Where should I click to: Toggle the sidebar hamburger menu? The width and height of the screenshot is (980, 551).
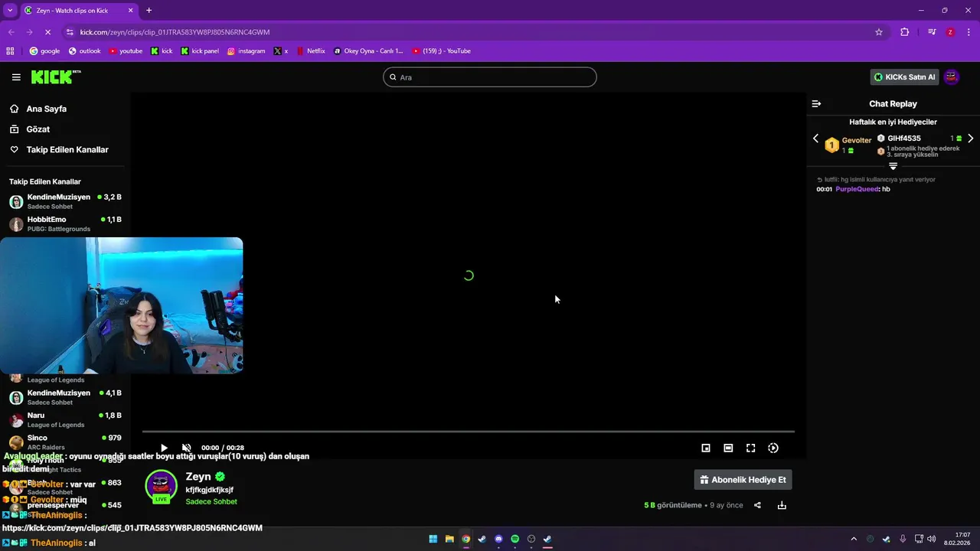(x=16, y=77)
